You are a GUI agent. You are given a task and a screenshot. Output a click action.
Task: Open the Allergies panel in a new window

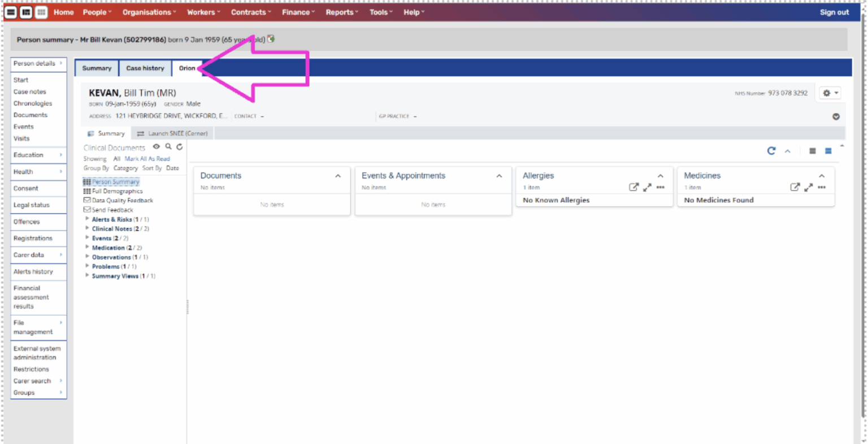coord(633,188)
